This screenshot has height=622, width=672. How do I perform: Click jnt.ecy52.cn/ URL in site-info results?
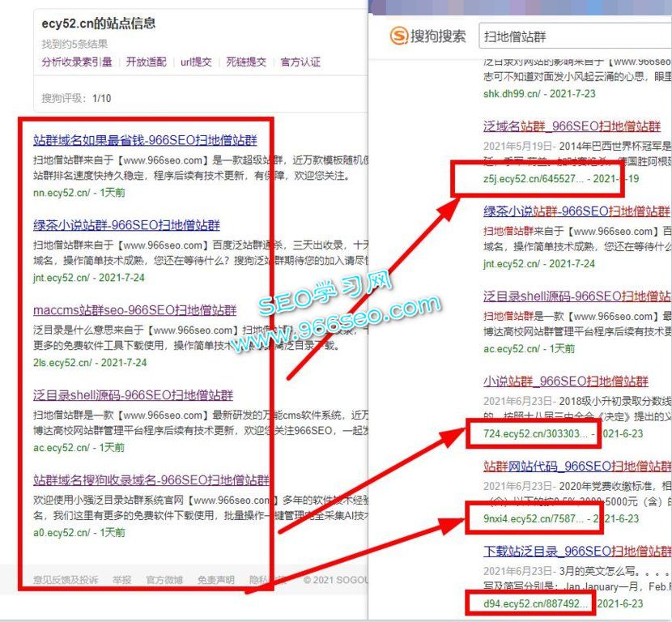tap(62, 278)
